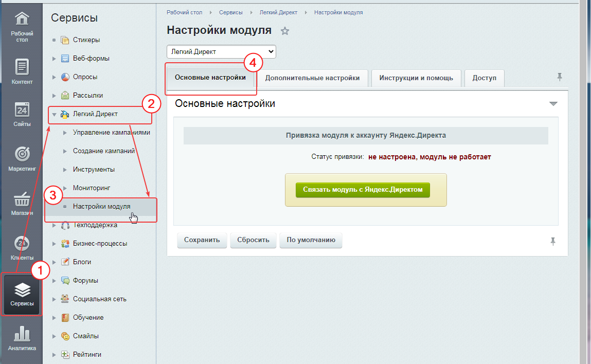Switch to the Основные настройки tab
The image size is (591, 364).
(210, 78)
